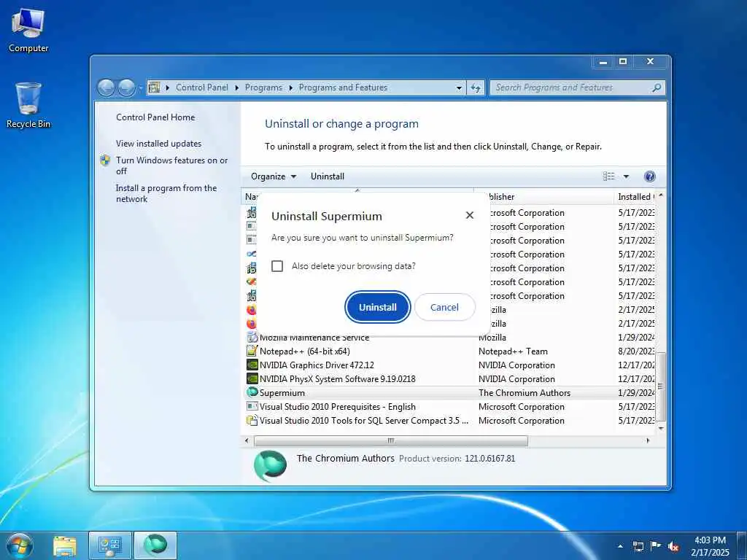Open Turn Windows features on or off
The image size is (747, 560).
pos(172,166)
